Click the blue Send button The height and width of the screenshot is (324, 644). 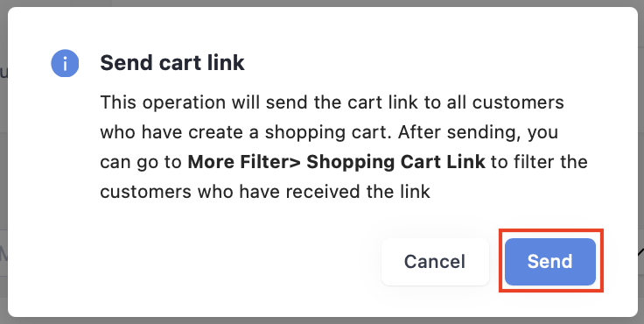[x=550, y=262]
